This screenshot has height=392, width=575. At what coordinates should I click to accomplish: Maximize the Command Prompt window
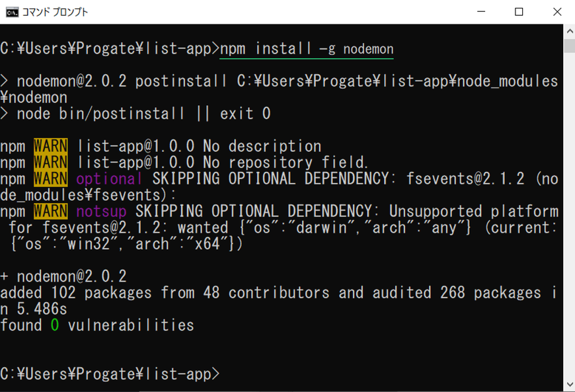coord(519,12)
